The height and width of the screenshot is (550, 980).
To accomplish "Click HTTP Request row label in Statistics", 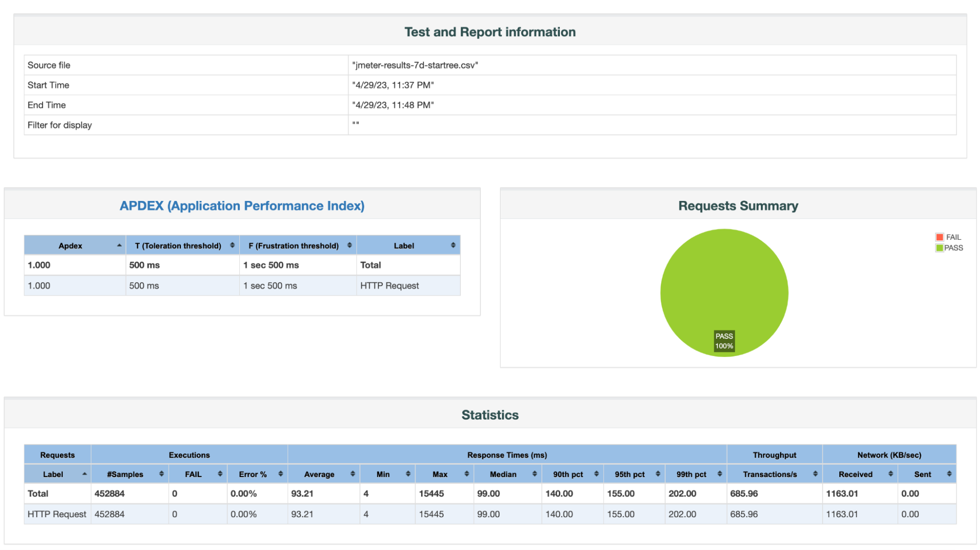I will [57, 514].
